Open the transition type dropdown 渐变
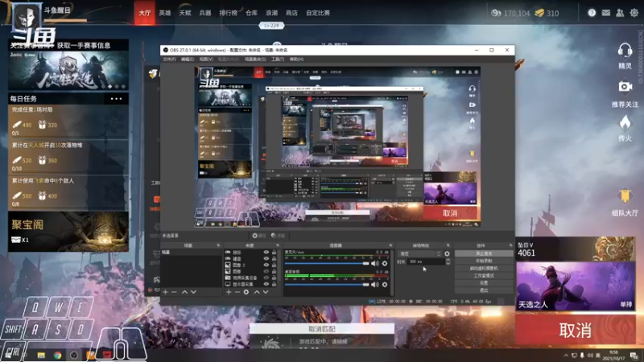The height and width of the screenshot is (362, 644). [x=419, y=253]
